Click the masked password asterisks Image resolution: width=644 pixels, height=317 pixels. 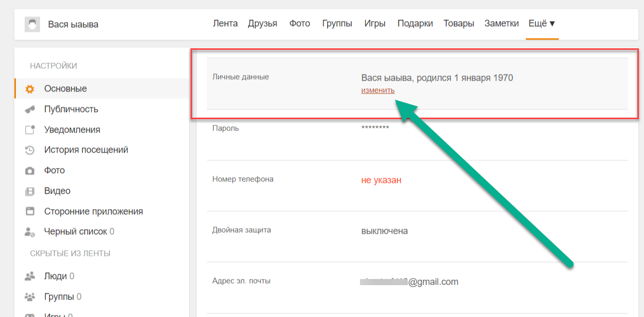tap(375, 128)
